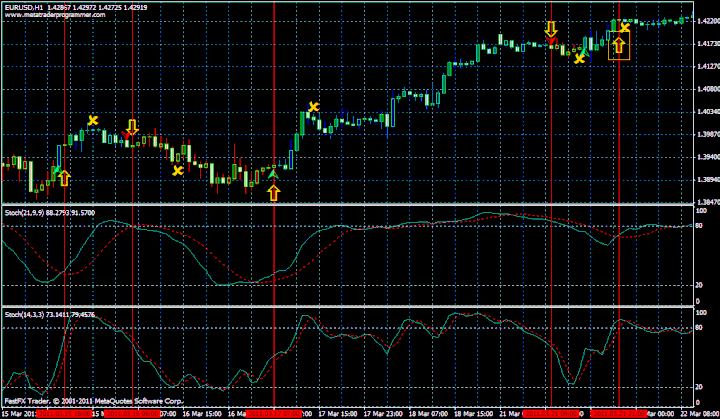Select the yellow X mark between the two 21 Mar lines
The image size is (720, 419).
coord(579,58)
